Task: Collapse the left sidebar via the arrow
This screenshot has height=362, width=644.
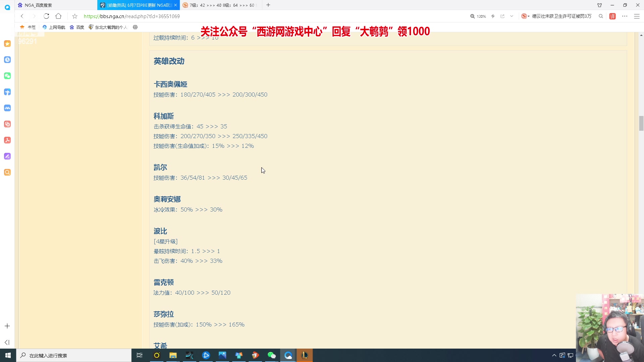Action: [7, 342]
